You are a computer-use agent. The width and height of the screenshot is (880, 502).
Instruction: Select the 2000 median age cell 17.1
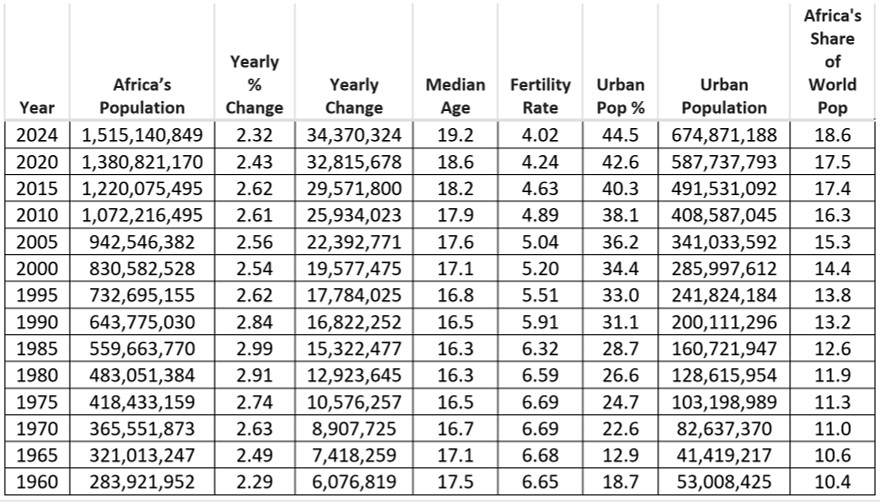pyautogui.click(x=455, y=268)
